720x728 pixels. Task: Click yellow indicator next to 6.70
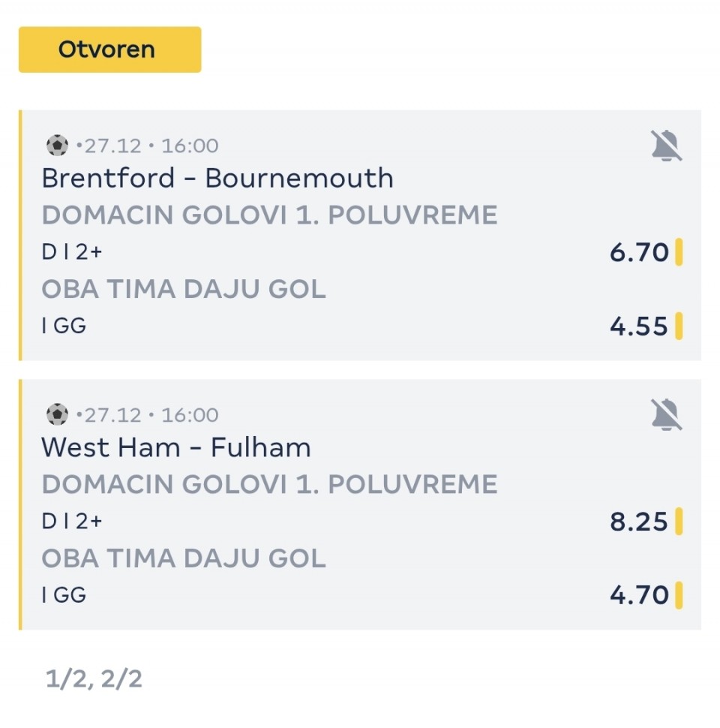tap(679, 252)
